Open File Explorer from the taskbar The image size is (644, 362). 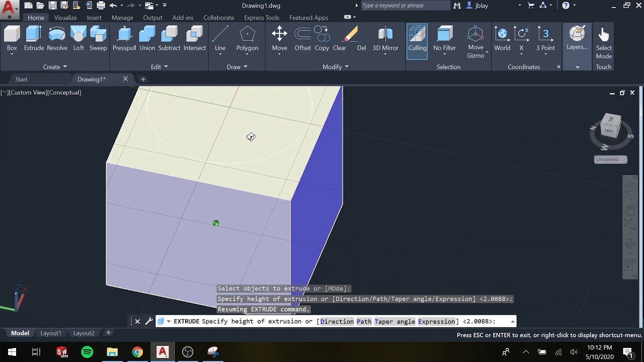tap(112, 352)
